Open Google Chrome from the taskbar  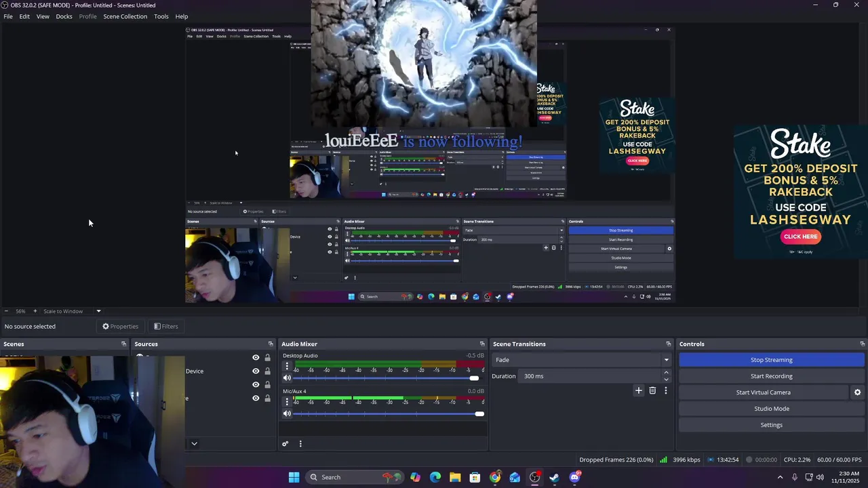click(x=495, y=477)
